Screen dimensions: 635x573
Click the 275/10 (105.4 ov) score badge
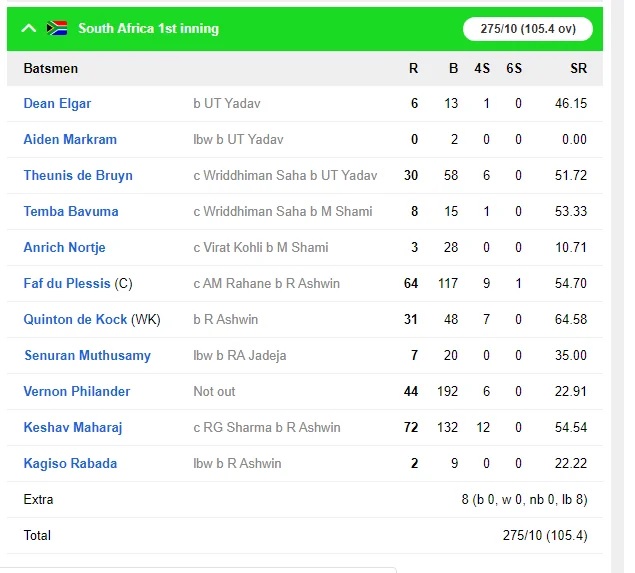[528, 29]
